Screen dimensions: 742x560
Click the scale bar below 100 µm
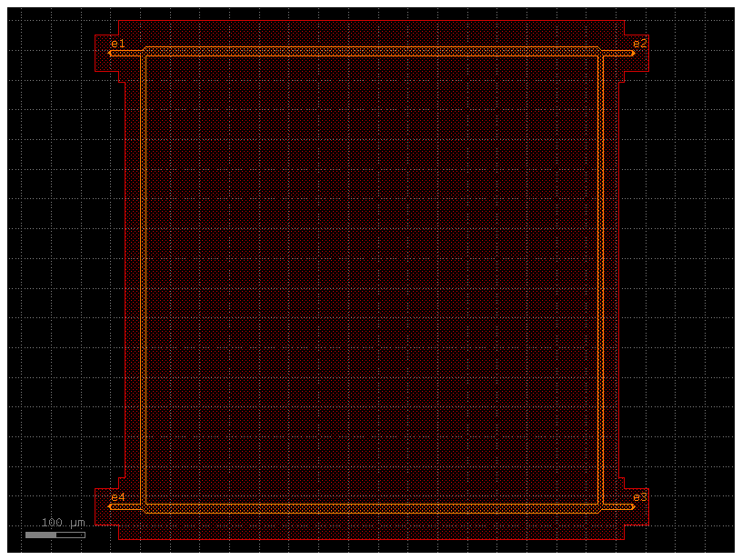55,535
